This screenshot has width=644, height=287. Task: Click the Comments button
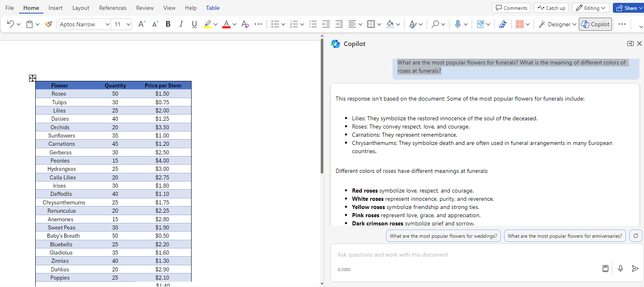tap(511, 8)
